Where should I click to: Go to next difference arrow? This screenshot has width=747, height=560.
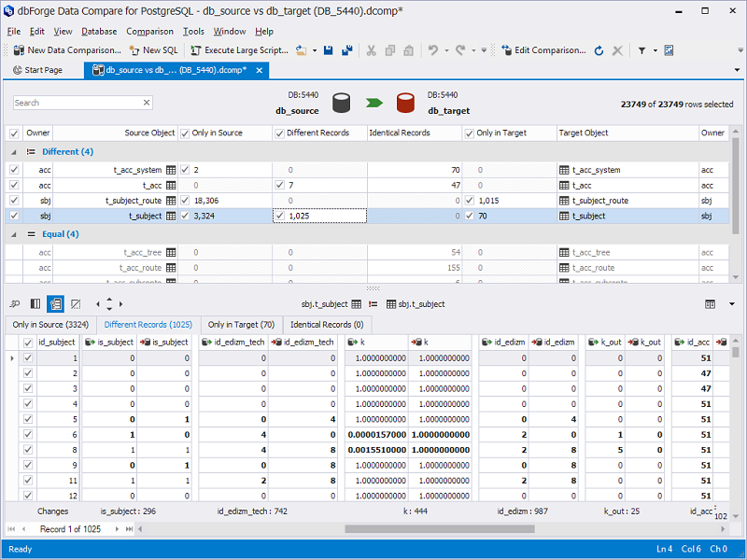(x=120, y=304)
